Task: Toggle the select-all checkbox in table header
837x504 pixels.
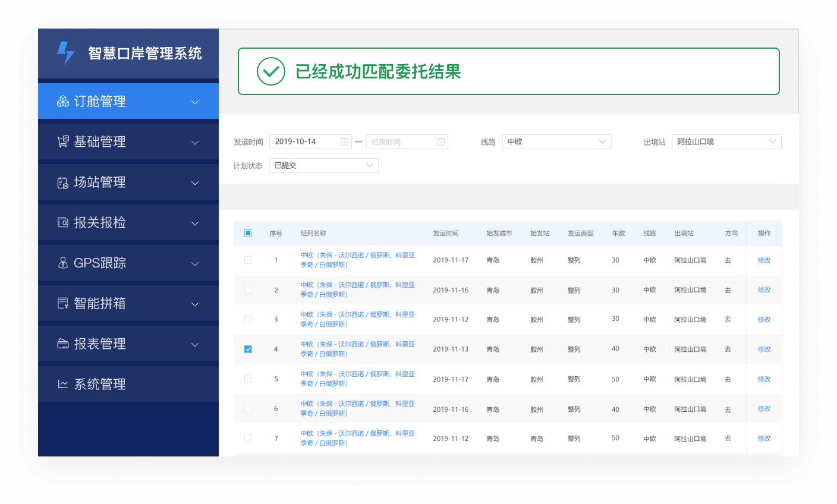Action: pos(248,233)
